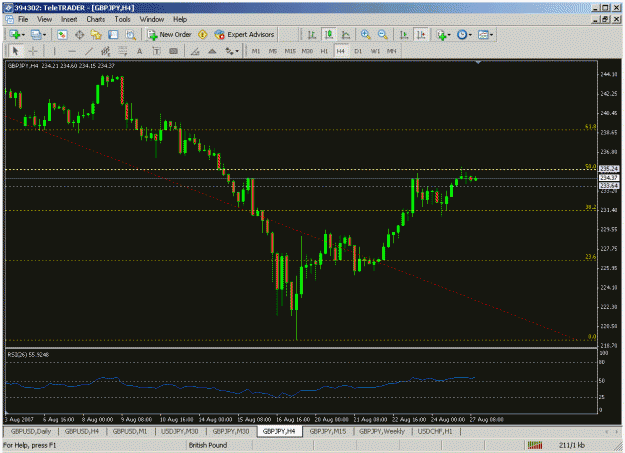
Task: Zoom in on the chart
Action: click(x=366, y=35)
